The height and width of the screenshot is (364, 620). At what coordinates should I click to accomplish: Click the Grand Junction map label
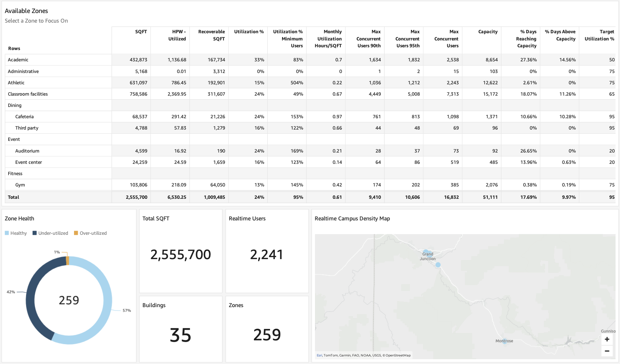pos(428,256)
